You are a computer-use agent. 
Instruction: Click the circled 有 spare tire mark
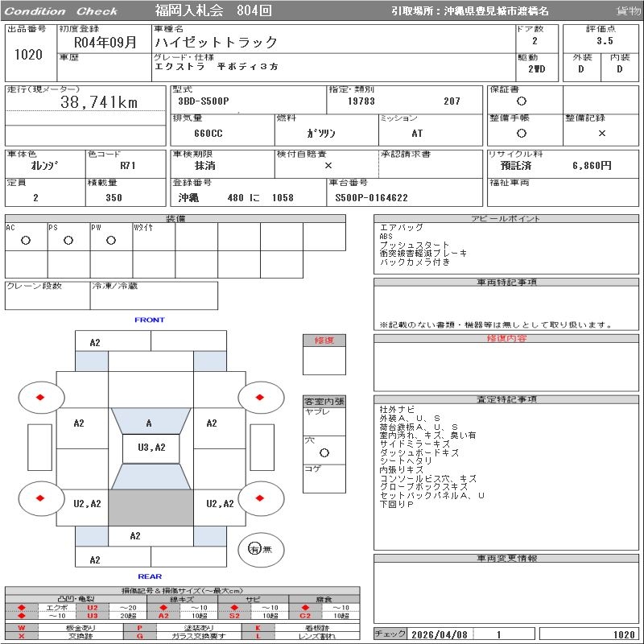coord(254,549)
